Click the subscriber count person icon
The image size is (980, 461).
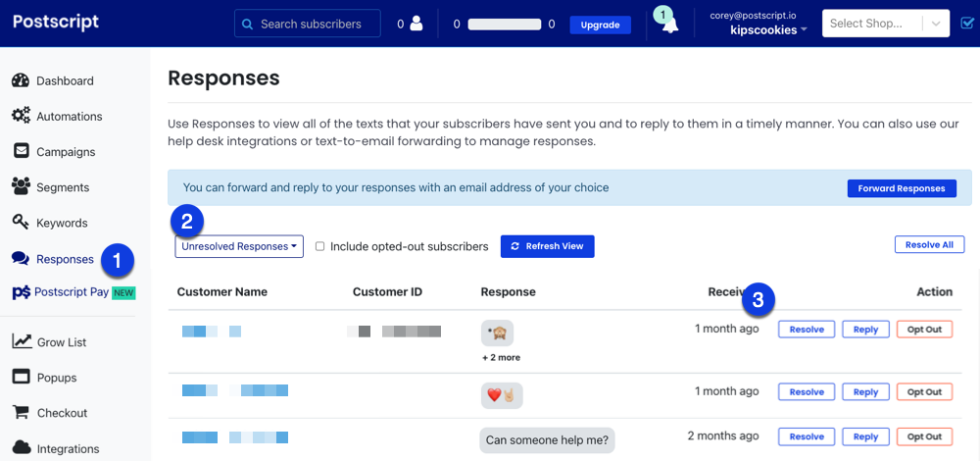[416, 24]
